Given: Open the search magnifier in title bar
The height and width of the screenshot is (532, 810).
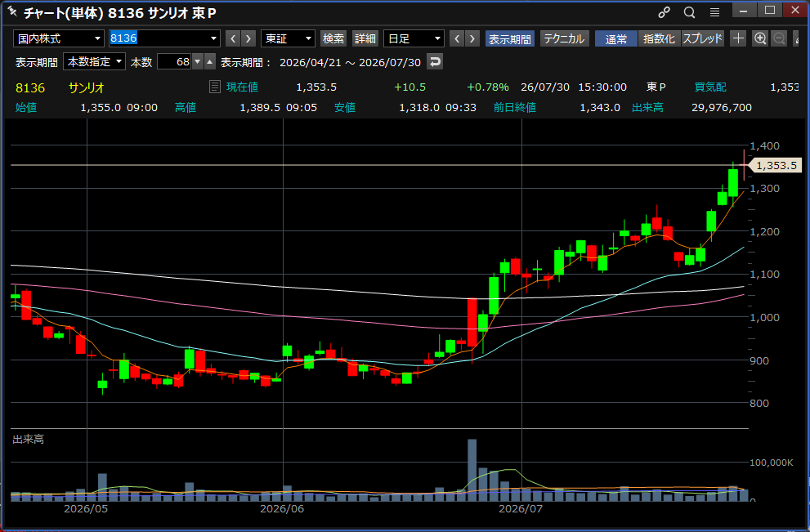Looking at the screenshot, I should pos(689,12).
